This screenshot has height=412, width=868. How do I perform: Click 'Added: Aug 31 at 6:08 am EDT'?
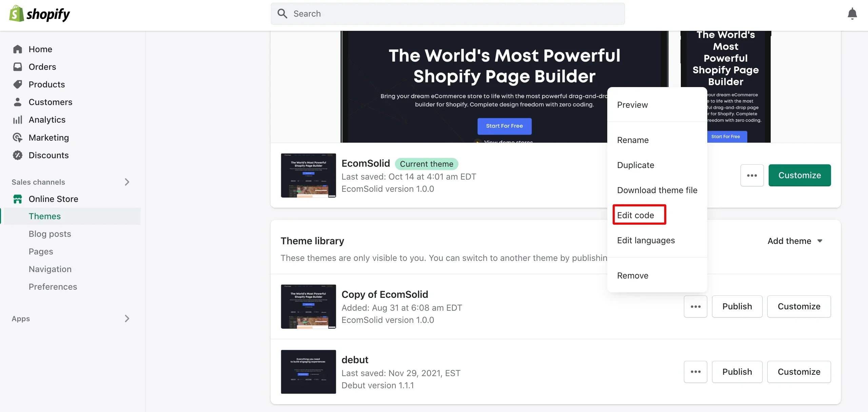tap(401, 308)
